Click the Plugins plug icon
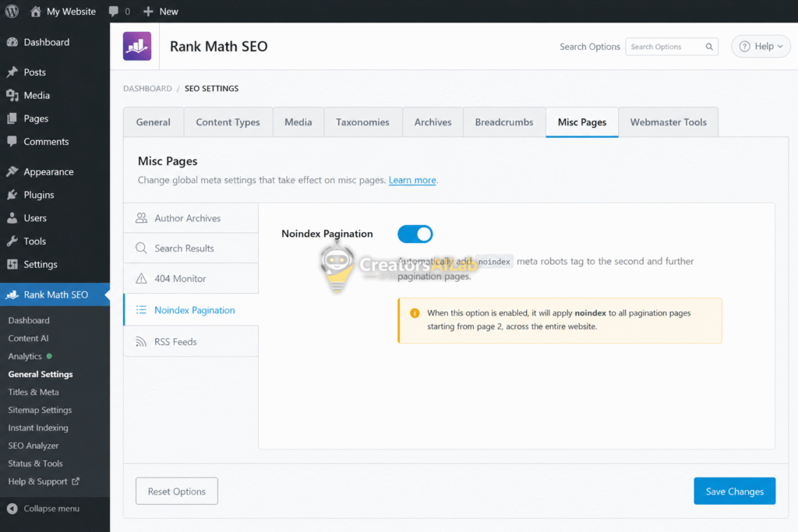This screenshot has width=798, height=532. click(x=12, y=195)
